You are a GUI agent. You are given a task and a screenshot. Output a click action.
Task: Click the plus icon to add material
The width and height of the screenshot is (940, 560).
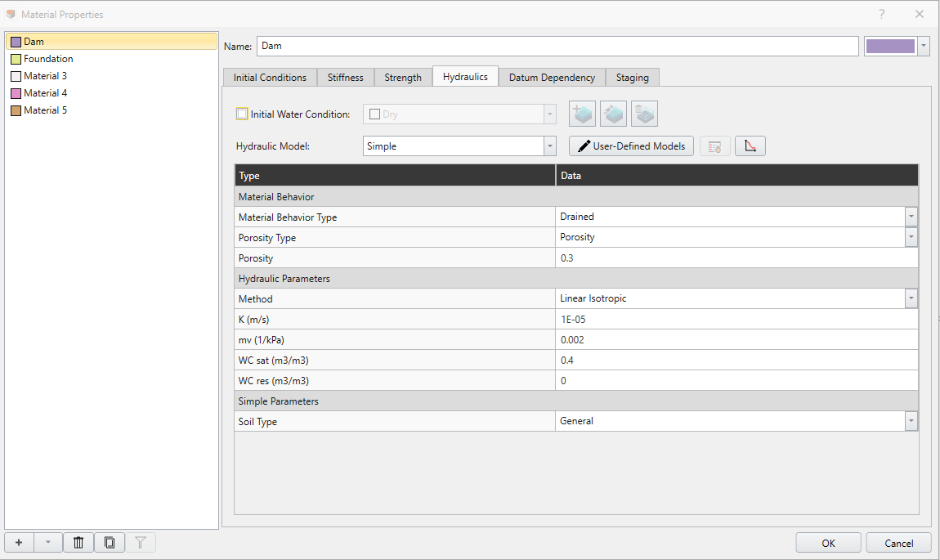coord(19,543)
